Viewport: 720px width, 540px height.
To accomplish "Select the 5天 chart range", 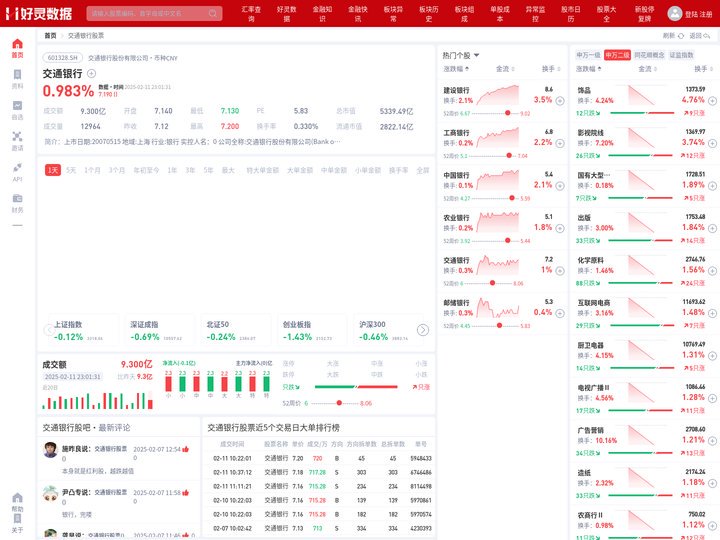I will [71, 170].
